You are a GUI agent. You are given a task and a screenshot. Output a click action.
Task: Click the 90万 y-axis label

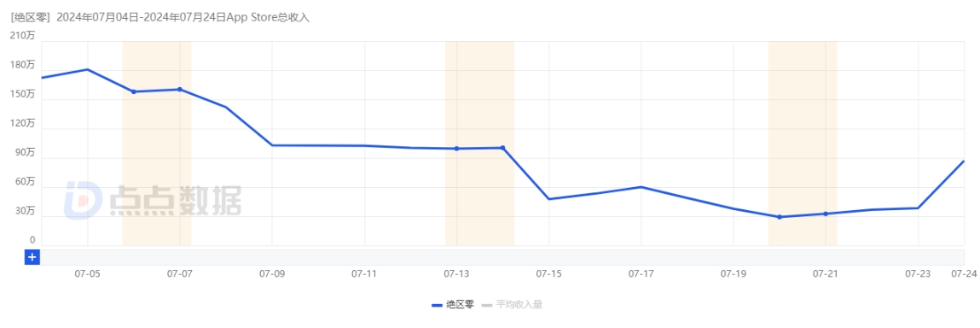click(26, 153)
